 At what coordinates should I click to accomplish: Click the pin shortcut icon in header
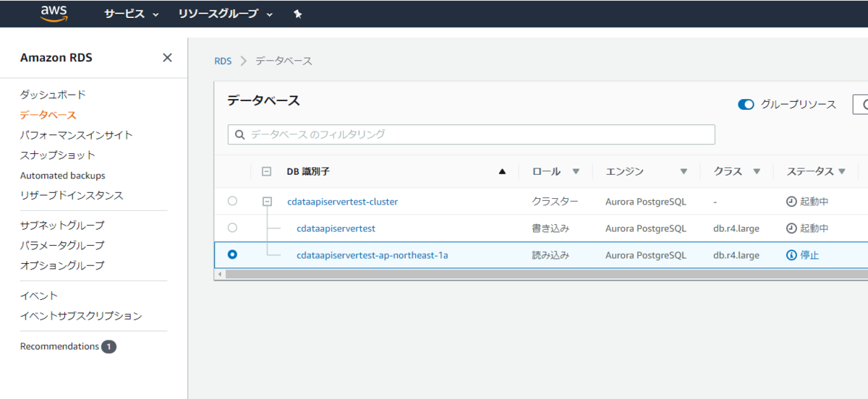(x=297, y=14)
